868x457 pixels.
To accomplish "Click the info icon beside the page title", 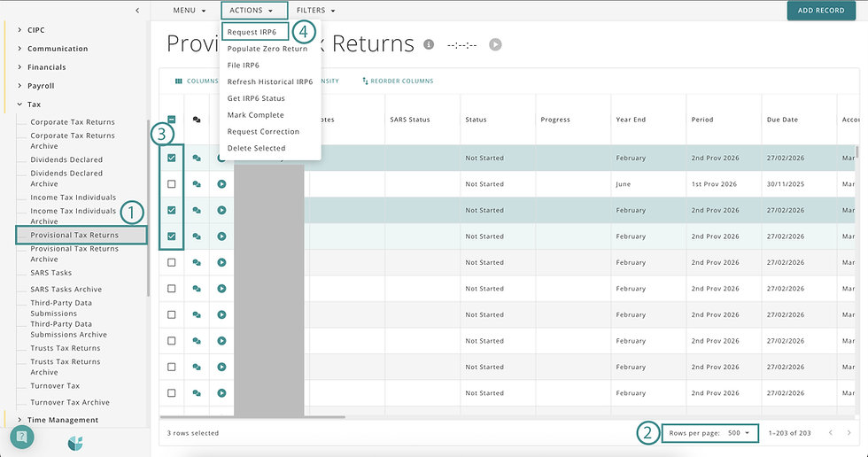I will [429, 44].
